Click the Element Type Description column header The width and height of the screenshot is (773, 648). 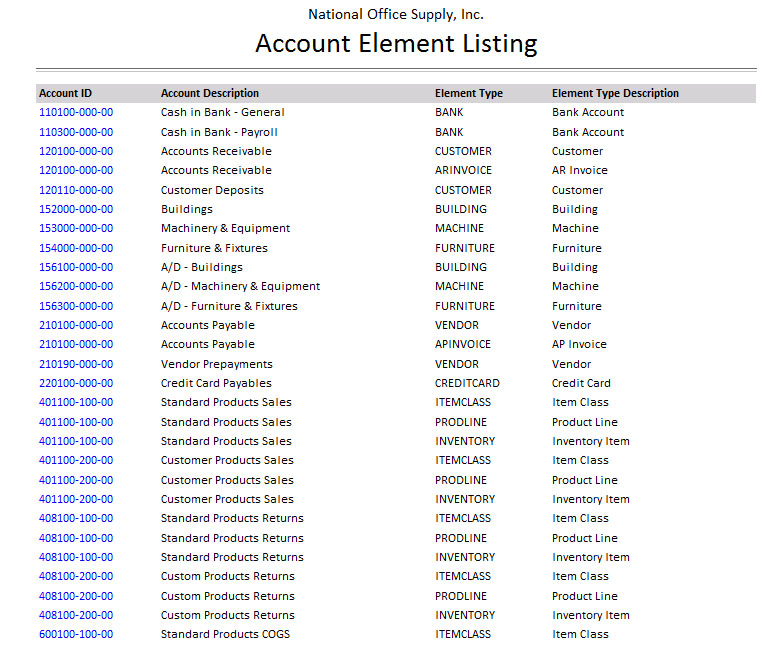(x=615, y=93)
